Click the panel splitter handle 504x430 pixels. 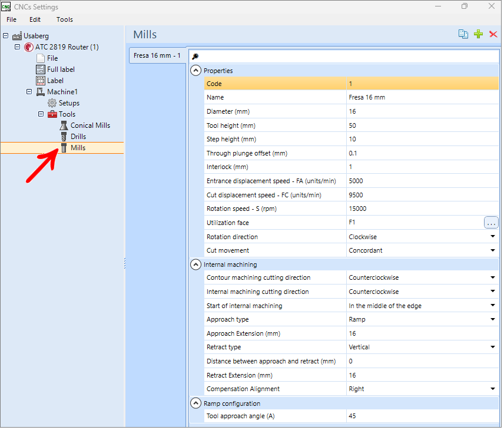125,264
